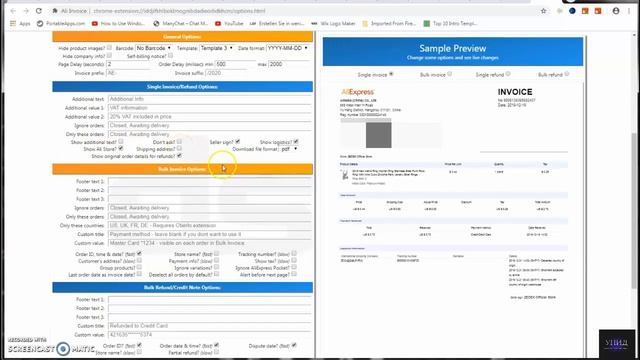Screen dimensions: 640x360
Task: Toggle 'Hide company info?' checkbox
Action: [109, 56]
